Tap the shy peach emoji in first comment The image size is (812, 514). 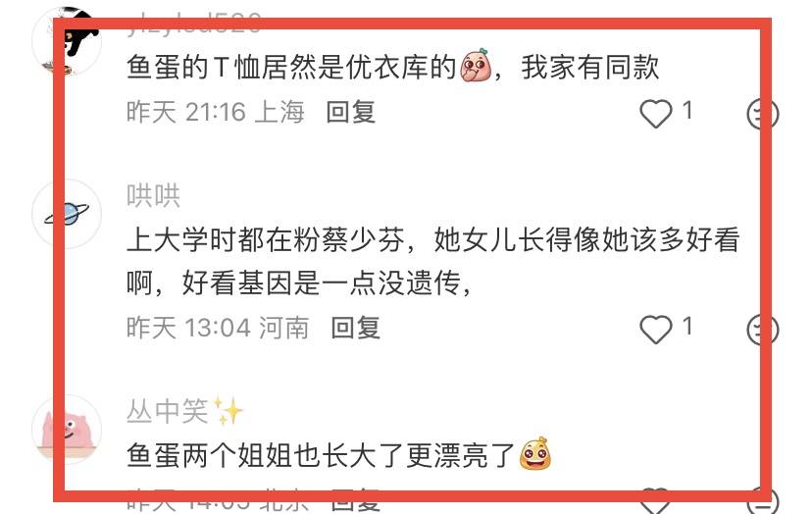pos(476,66)
